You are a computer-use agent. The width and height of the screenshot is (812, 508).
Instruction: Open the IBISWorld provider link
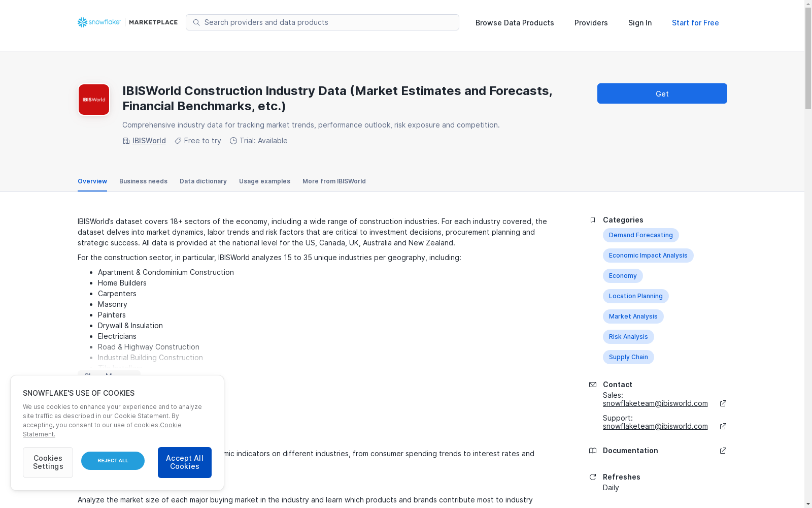149,141
